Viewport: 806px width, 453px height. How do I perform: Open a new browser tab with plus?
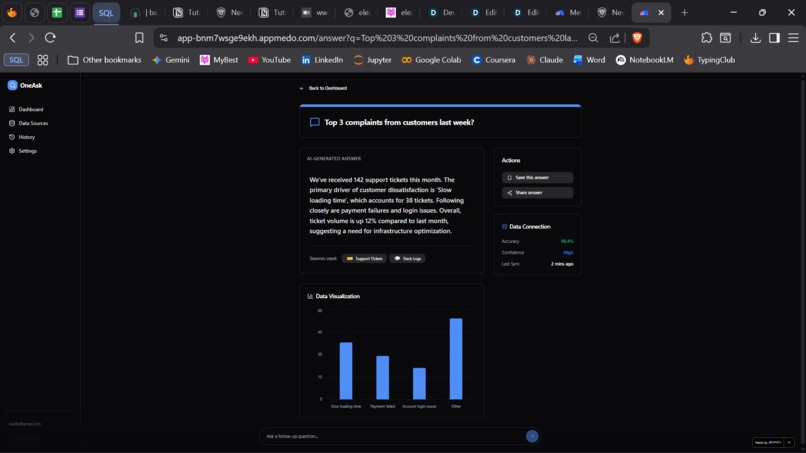coord(684,13)
